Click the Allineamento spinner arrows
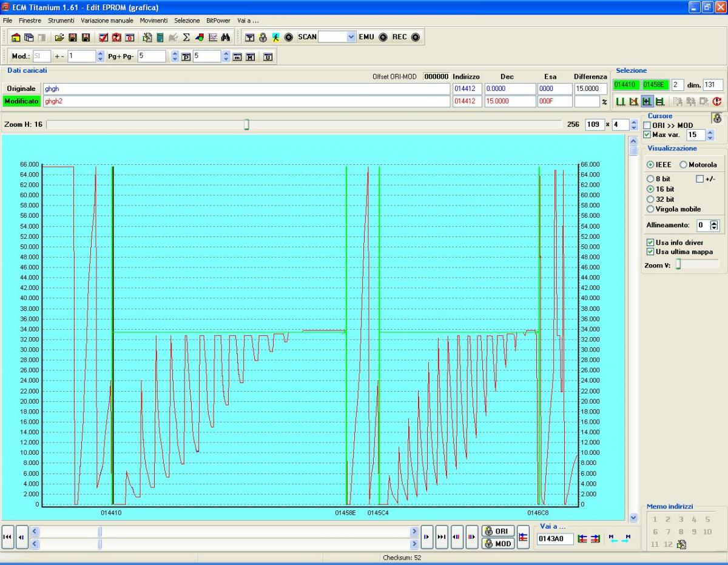728x565 pixels. pos(714,225)
